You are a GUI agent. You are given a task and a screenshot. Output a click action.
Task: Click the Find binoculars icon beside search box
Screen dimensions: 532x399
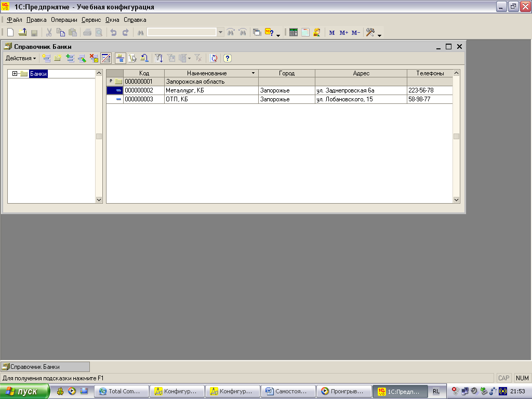point(140,33)
